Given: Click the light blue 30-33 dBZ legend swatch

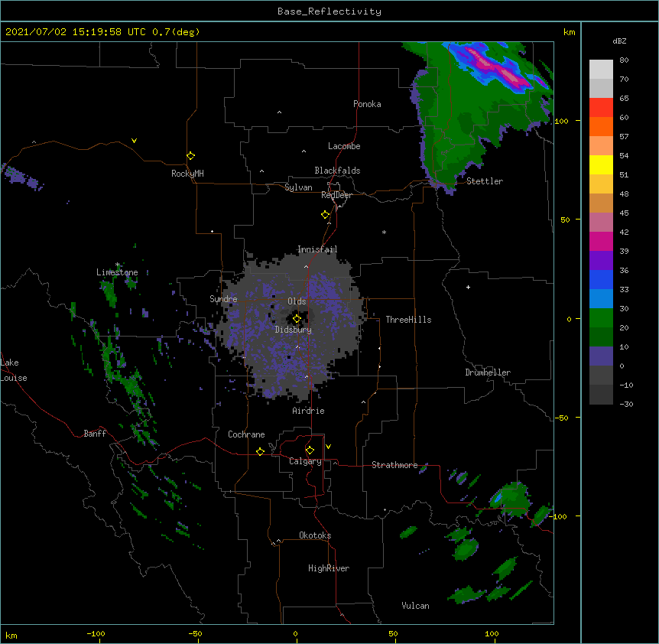Looking at the screenshot, I should click(x=601, y=298).
